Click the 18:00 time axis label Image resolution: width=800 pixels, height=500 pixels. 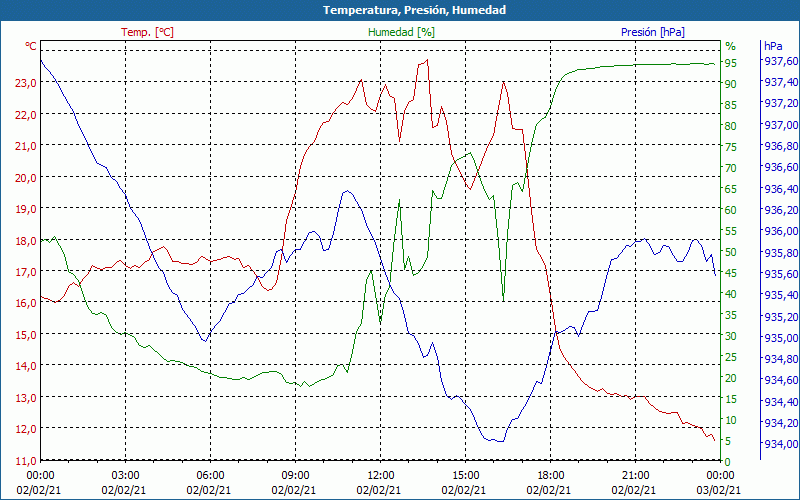pyautogui.click(x=550, y=476)
